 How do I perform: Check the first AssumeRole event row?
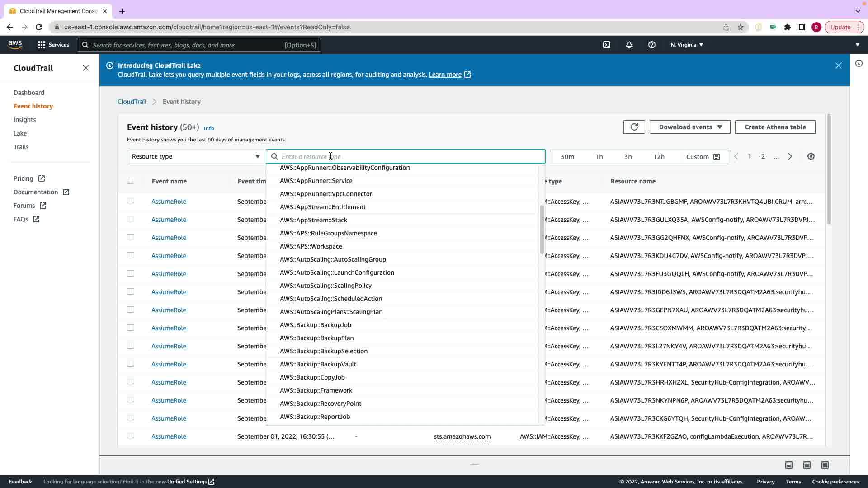click(130, 201)
